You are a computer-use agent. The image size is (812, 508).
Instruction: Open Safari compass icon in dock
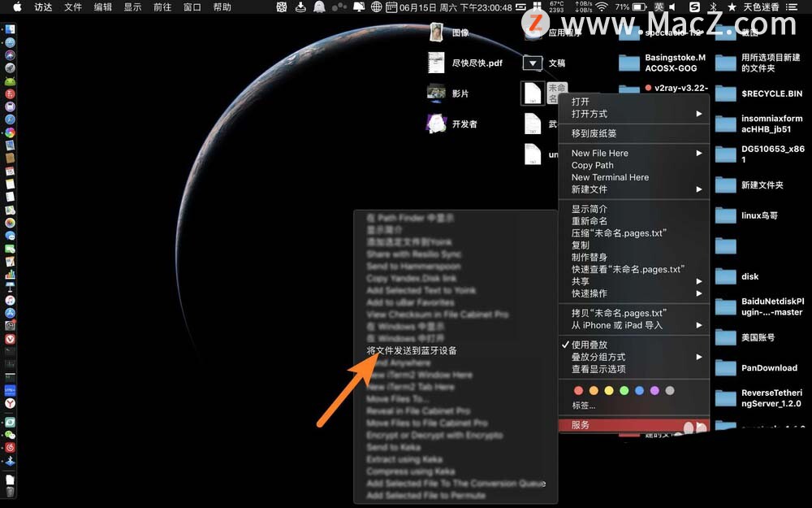pyautogui.click(x=10, y=119)
